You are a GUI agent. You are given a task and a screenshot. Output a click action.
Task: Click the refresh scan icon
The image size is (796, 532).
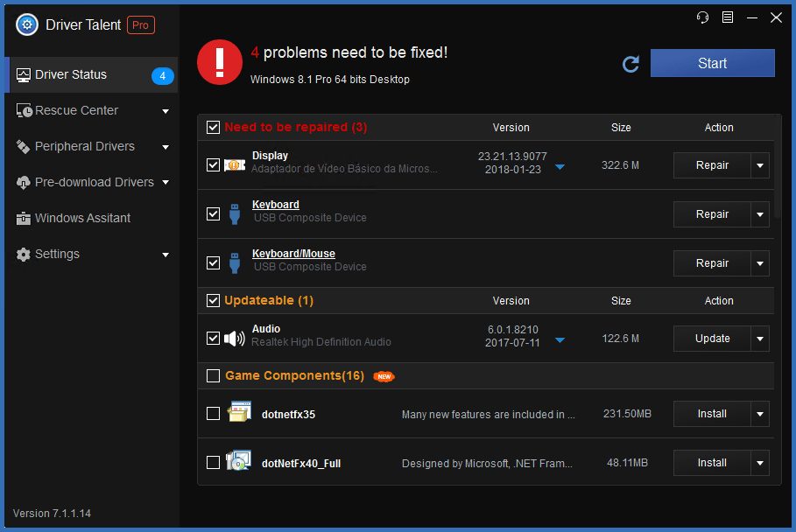pos(630,64)
